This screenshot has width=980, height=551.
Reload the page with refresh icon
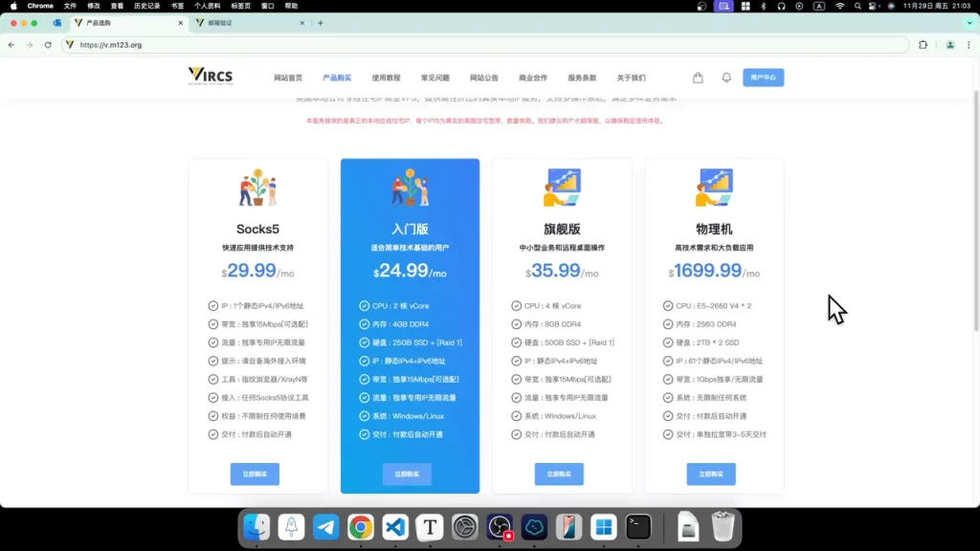tap(48, 45)
